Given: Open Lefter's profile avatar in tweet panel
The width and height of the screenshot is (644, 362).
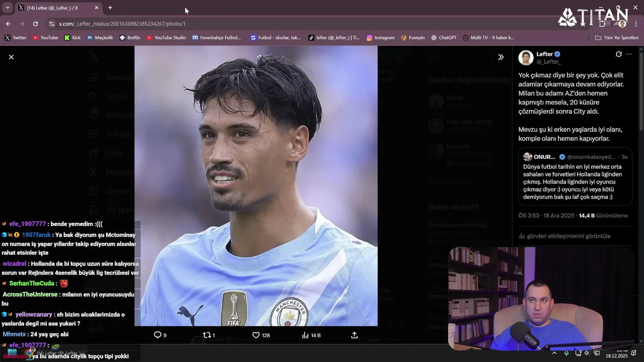Looking at the screenshot, I should point(526,58).
